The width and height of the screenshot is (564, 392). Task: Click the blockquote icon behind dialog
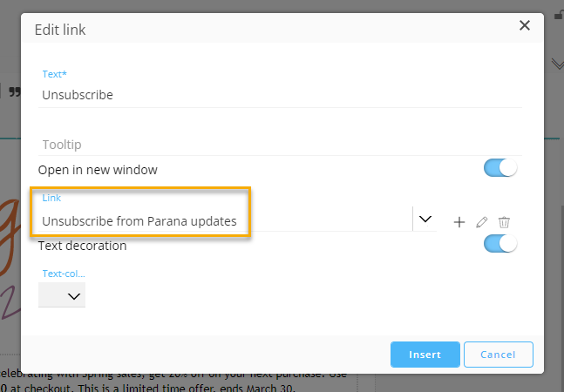(14, 90)
